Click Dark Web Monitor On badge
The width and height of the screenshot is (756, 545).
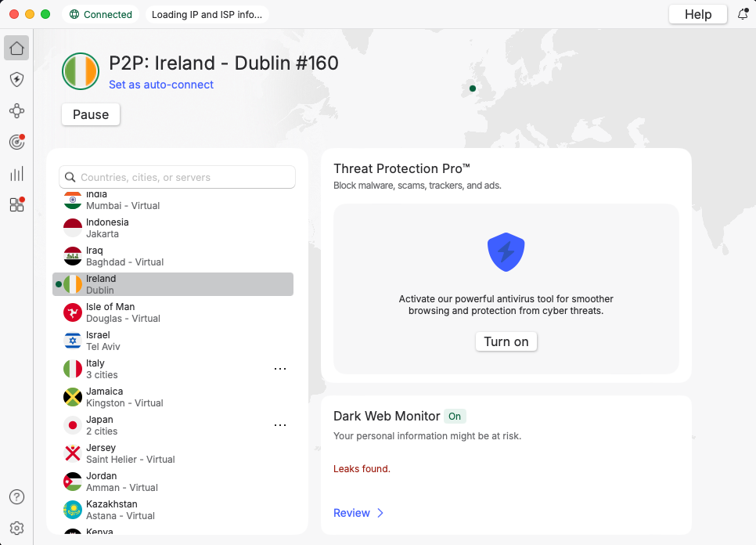[455, 417]
